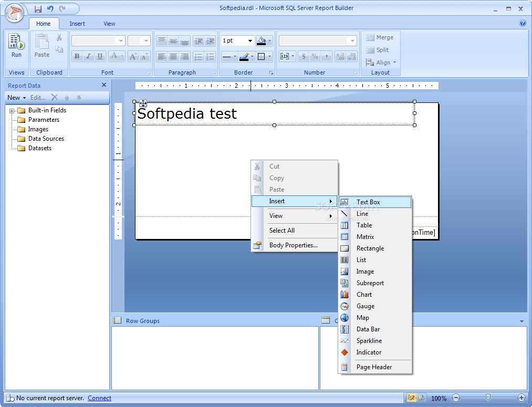Choose Text Box from the Insert submenu
The image size is (532, 407).
368,202
